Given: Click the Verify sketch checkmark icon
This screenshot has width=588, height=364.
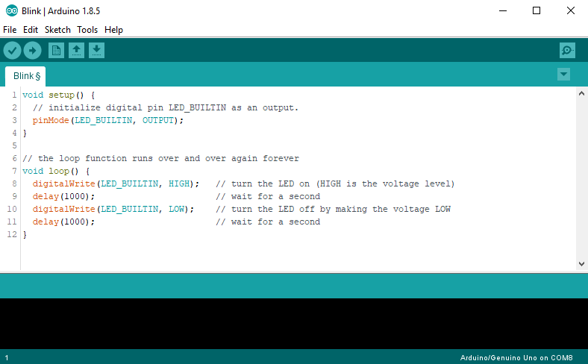Looking at the screenshot, I should 12,50.
